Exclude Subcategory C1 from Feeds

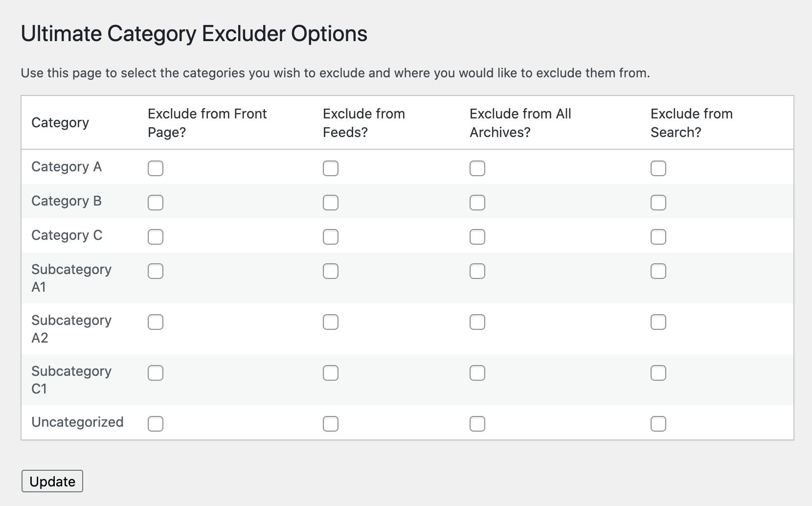click(331, 372)
